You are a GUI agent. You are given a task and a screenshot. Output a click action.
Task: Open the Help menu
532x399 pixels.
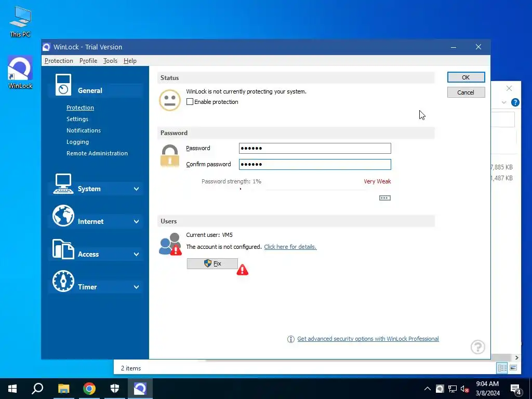point(130,61)
